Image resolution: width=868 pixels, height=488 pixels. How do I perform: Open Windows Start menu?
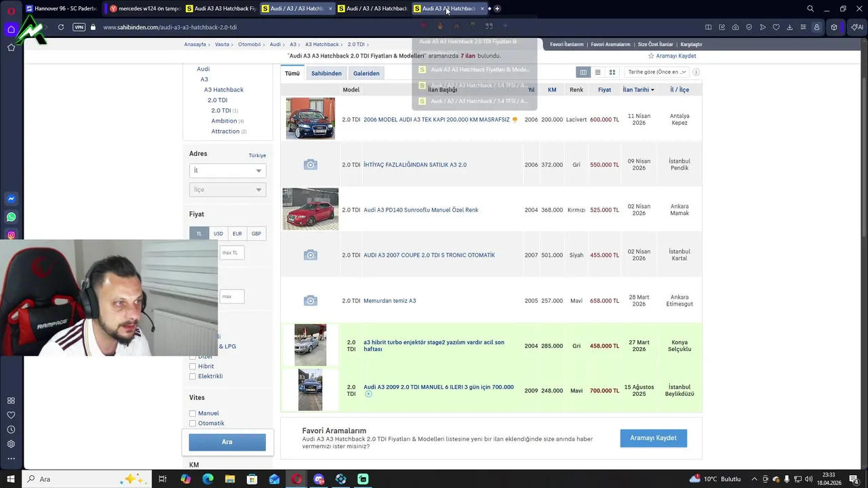11,479
